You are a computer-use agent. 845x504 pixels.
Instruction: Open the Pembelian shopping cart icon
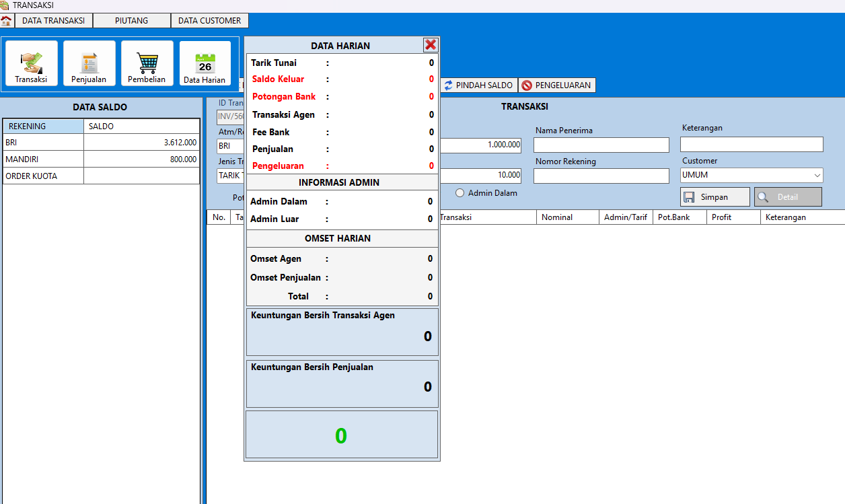point(147,64)
